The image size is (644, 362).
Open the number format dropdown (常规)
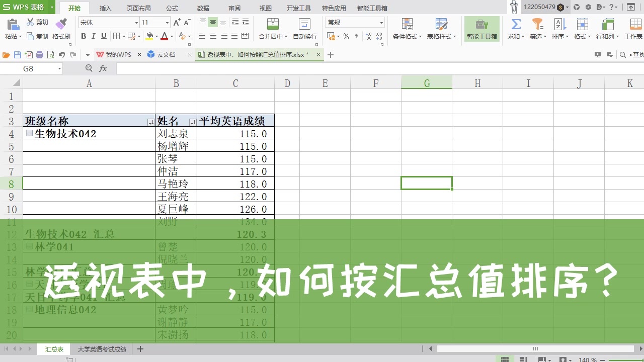381,23
